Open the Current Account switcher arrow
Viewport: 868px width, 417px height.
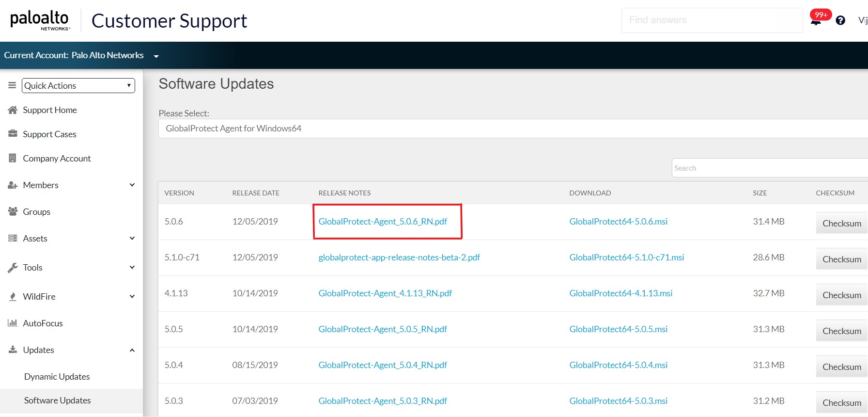[156, 56]
